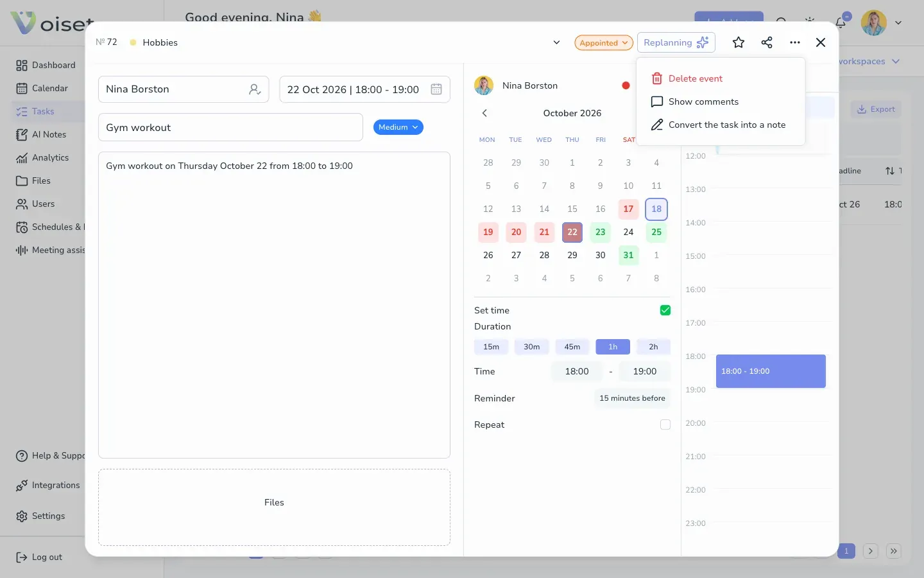The image size is (924, 578).
Task: Open the calendar icon in date field
Action: [436, 89]
